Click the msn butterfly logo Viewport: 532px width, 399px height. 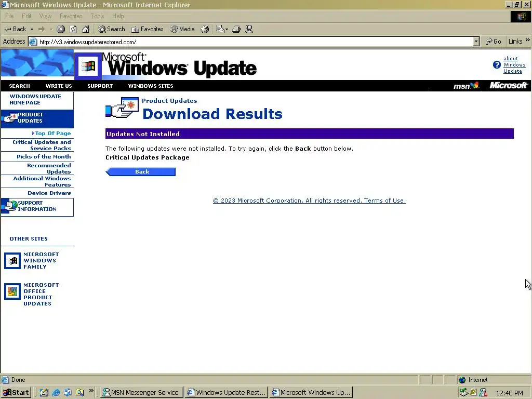coord(467,86)
